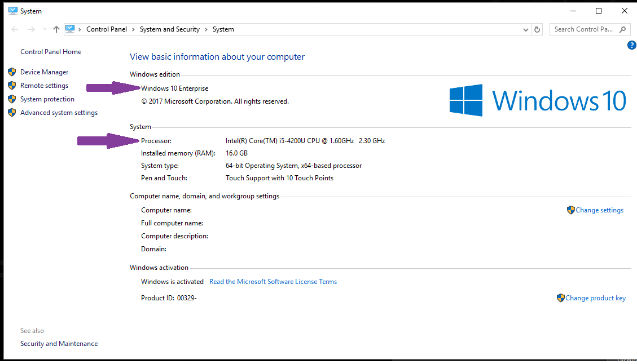Click the Search Control Panel field
Image resolution: width=637 pixels, height=364 pixels.
(x=590, y=29)
